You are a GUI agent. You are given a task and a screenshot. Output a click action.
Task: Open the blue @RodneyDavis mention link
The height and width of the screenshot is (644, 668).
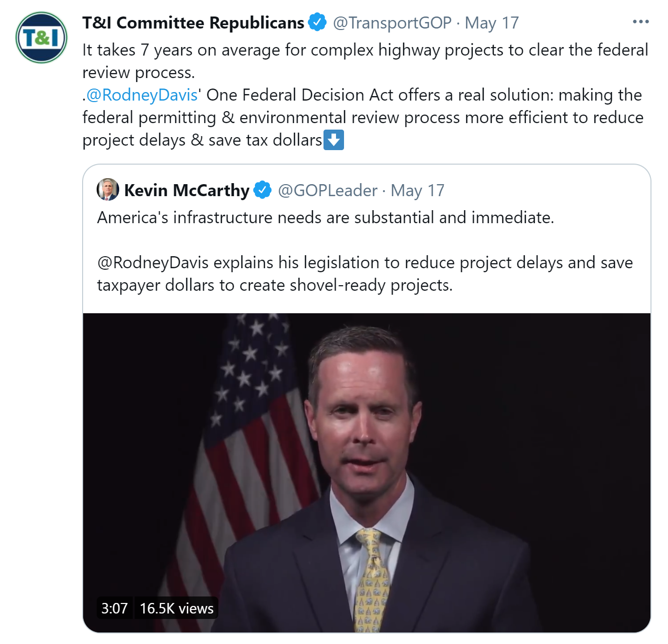[x=142, y=95]
